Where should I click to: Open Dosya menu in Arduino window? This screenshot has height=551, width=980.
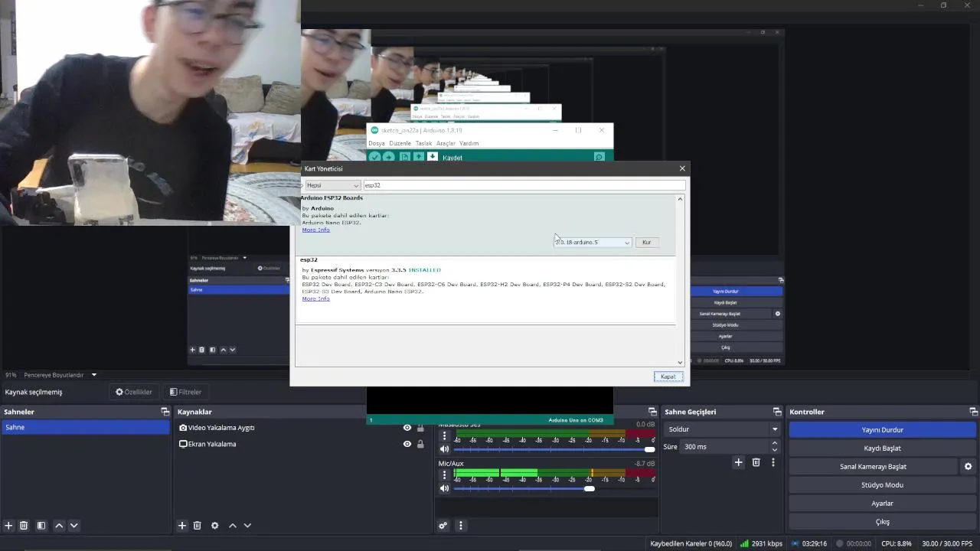tap(377, 143)
